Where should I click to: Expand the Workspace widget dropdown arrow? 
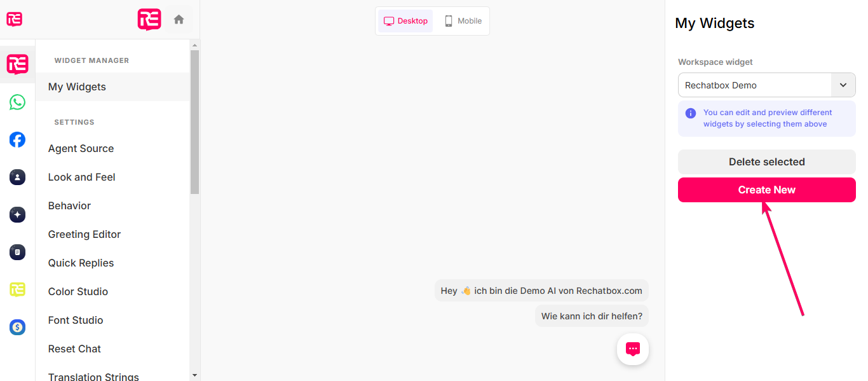click(843, 85)
